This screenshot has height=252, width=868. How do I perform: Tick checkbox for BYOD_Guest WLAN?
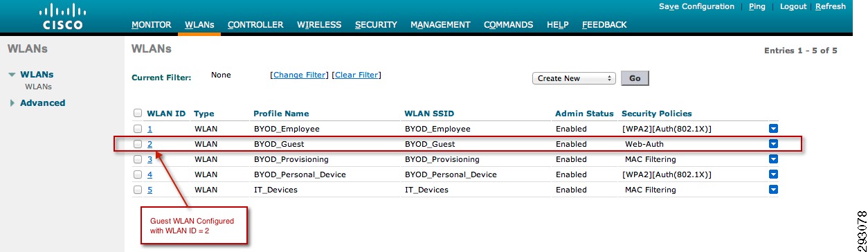[x=138, y=144]
